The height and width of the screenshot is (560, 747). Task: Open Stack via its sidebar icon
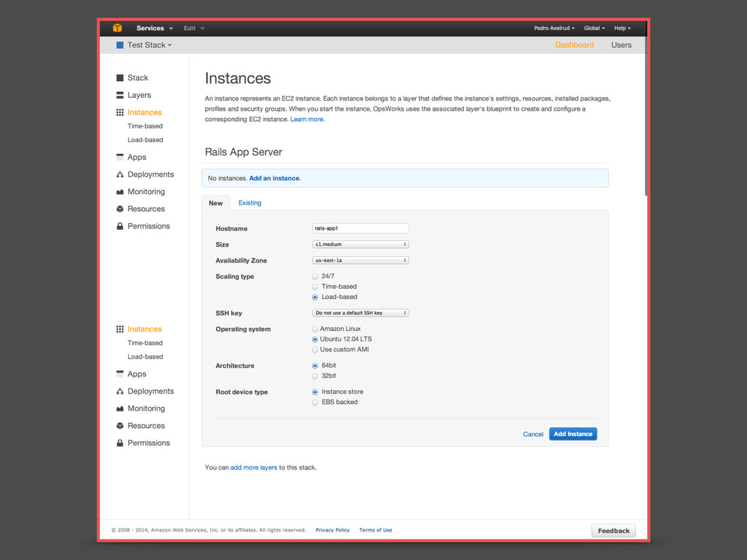pos(120,78)
